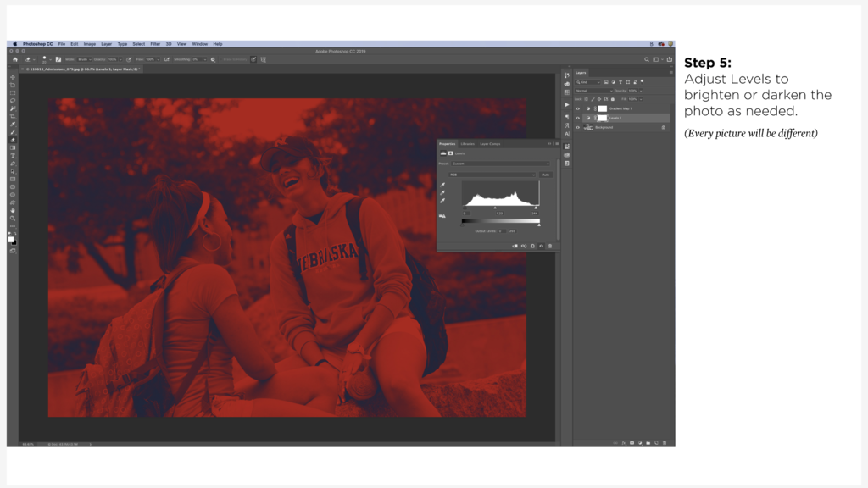Click the Levels 1 layer mask thumbnail
Screen dimensions: 868x488
603,118
